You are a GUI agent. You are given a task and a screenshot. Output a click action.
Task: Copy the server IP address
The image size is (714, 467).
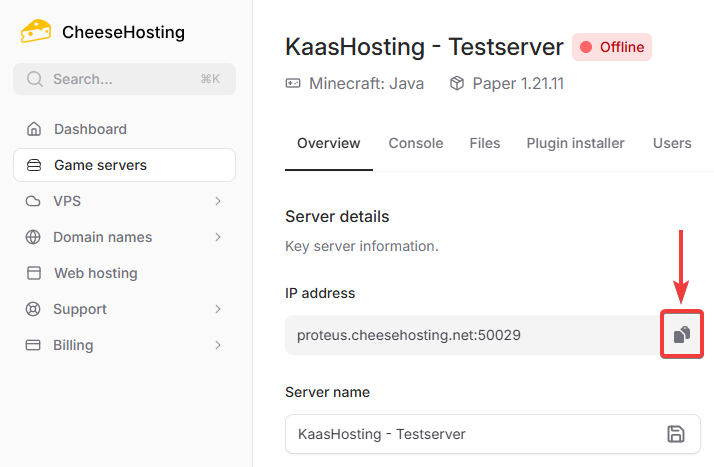point(681,335)
